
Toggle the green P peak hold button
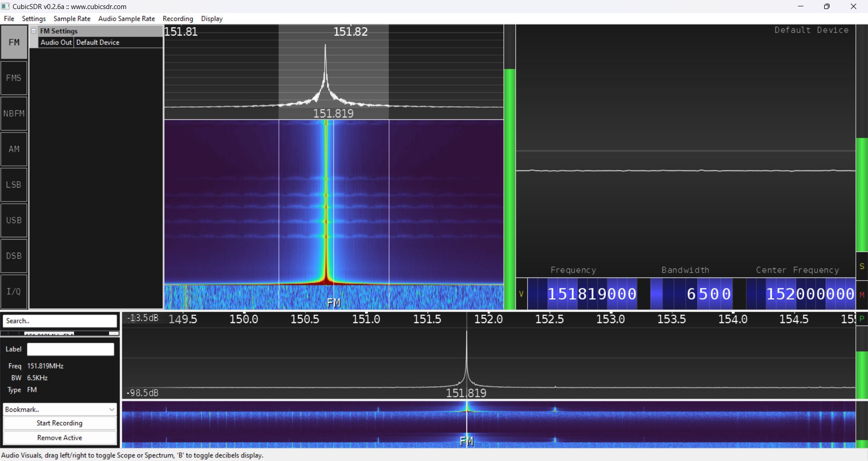tap(862, 319)
